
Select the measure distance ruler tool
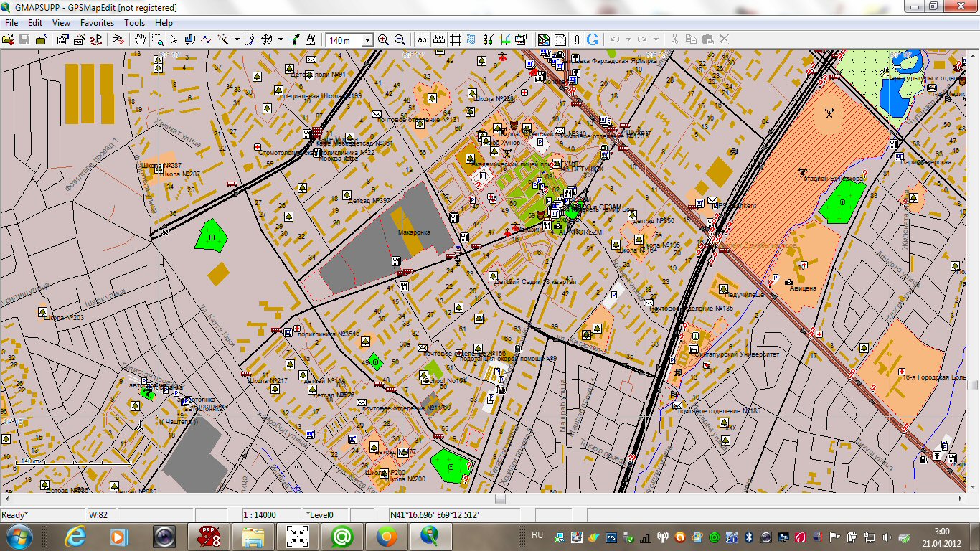pos(310,39)
